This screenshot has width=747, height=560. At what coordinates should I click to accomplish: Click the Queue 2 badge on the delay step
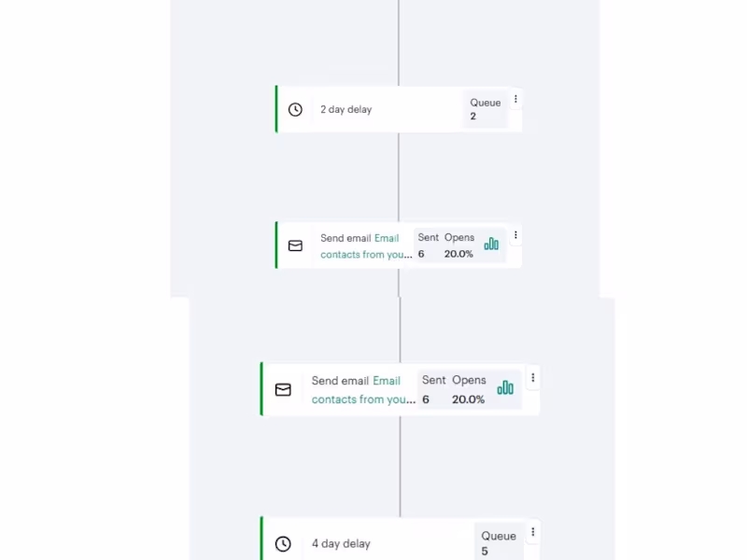(486, 109)
